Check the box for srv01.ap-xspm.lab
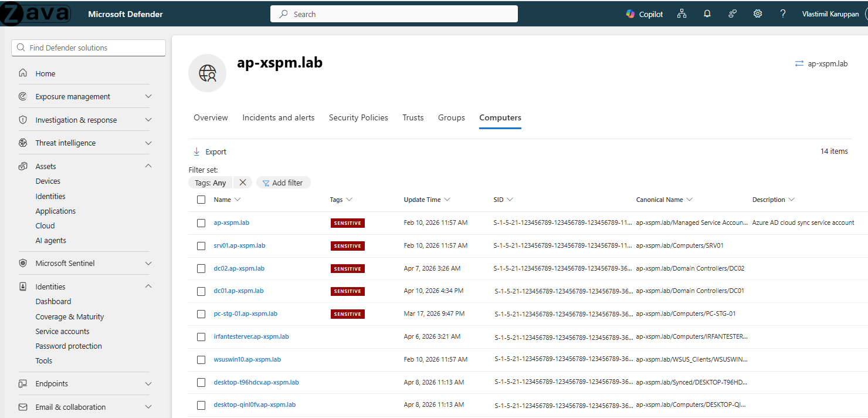This screenshot has width=868, height=418. pyautogui.click(x=201, y=245)
